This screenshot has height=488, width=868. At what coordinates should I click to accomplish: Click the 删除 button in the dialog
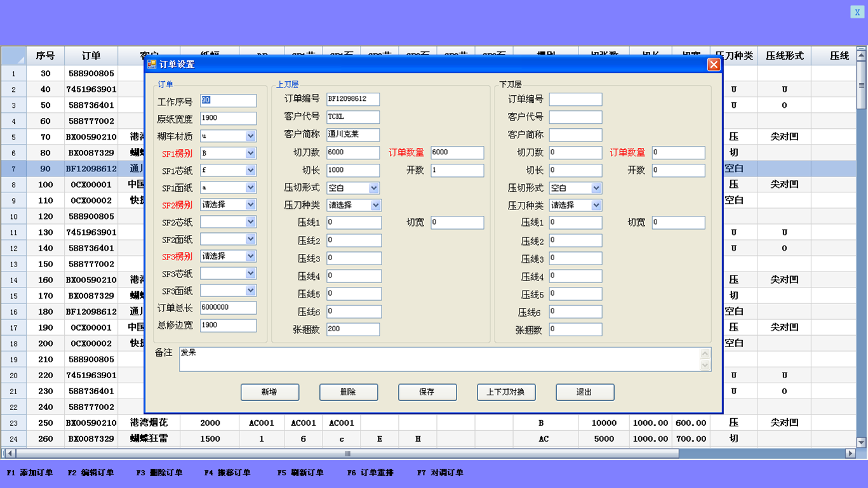click(x=349, y=392)
